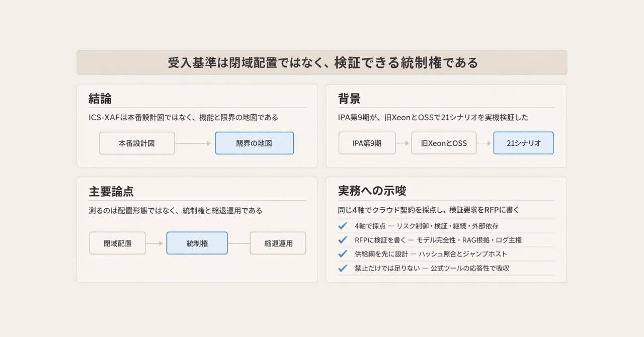Click the 本番設計図 box
This screenshot has height=337, width=644.
(x=137, y=143)
